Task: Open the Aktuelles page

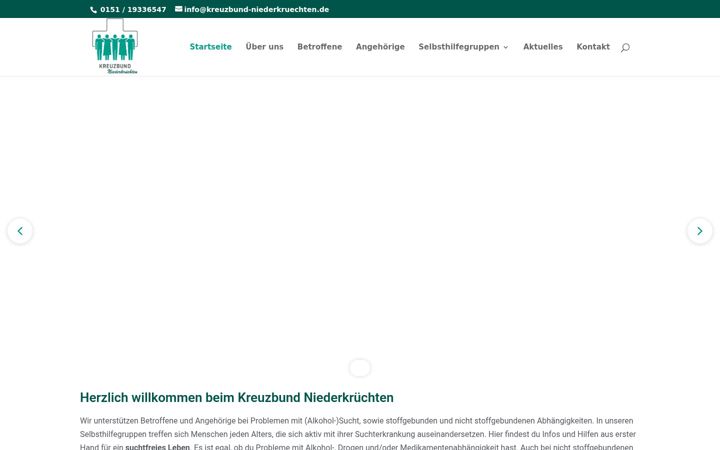Action: pos(543,47)
